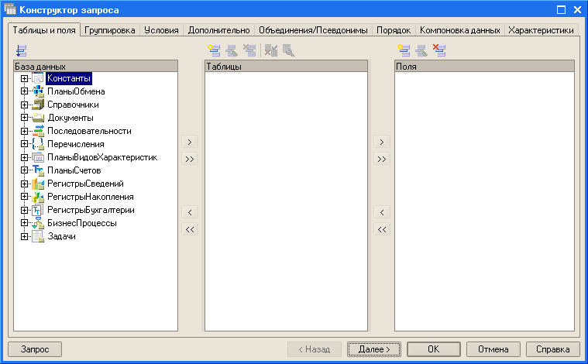Expand the ПланыСчетов node

tap(25, 170)
